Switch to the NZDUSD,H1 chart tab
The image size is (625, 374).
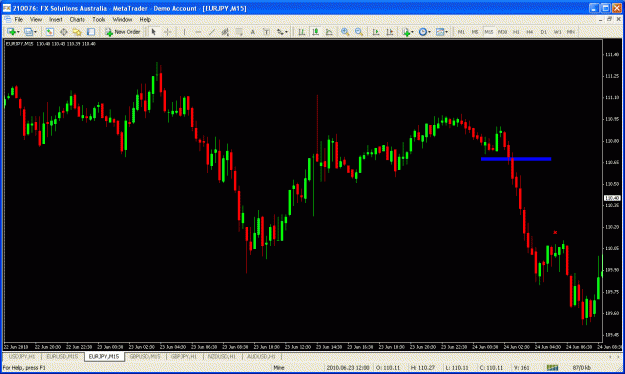(x=222, y=356)
